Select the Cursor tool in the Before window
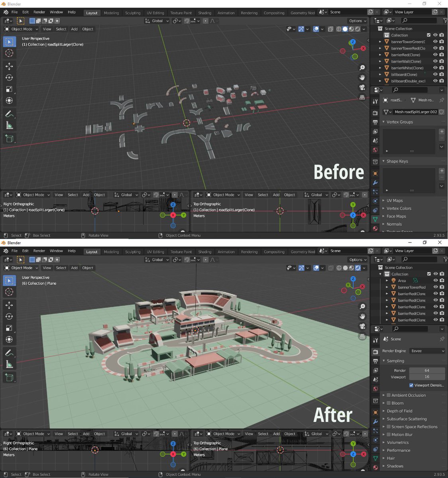This screenshot has height=478, width=448. click(x=9, y=53)
